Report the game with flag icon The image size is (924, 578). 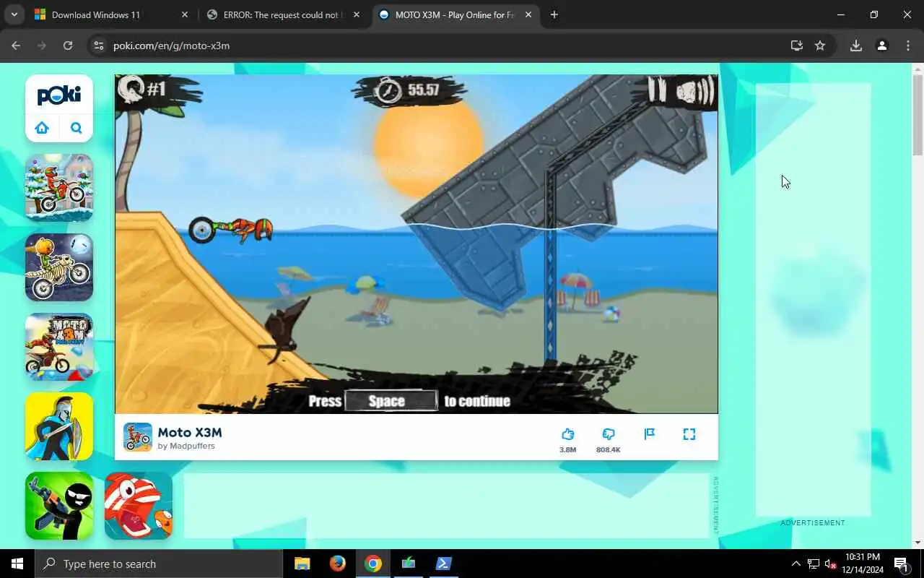click(650, 434)
